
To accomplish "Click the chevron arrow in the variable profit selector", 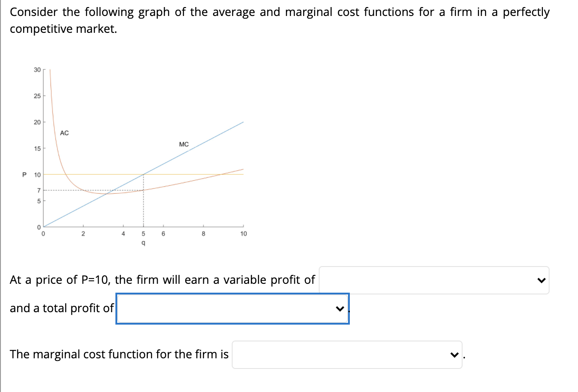I will pyautogui.click(x=541, y=280).
